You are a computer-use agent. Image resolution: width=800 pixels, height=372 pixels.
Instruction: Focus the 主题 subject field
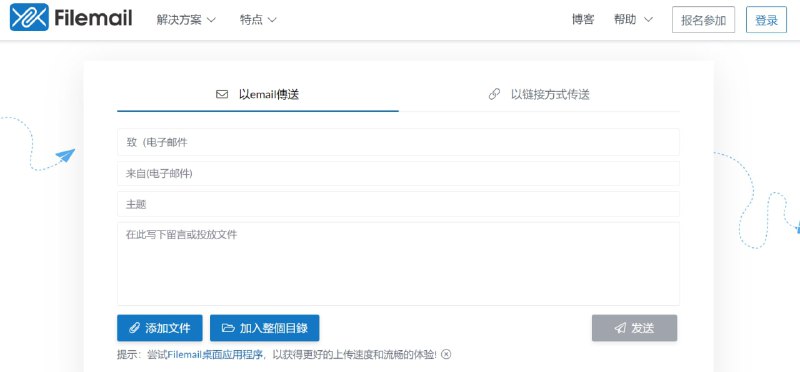398,204
